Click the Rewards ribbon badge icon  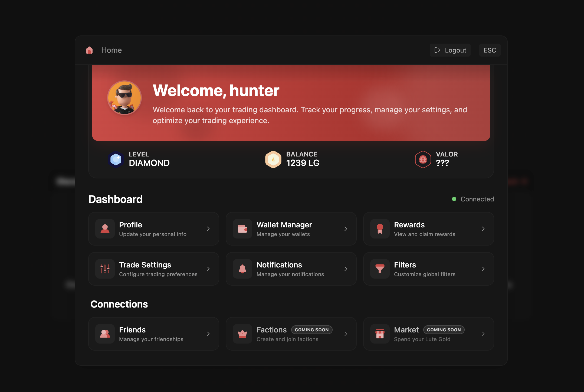pyautogui.click(x=380, y=229)
